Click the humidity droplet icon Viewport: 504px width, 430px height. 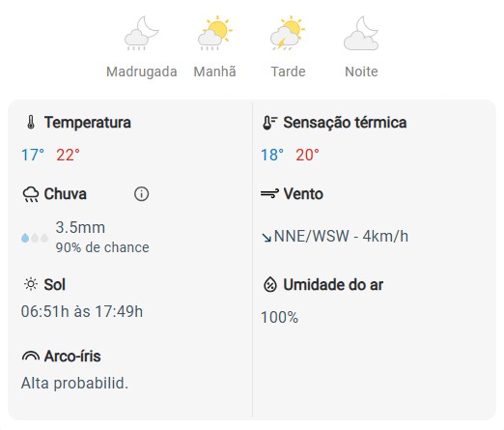(270, 284)
